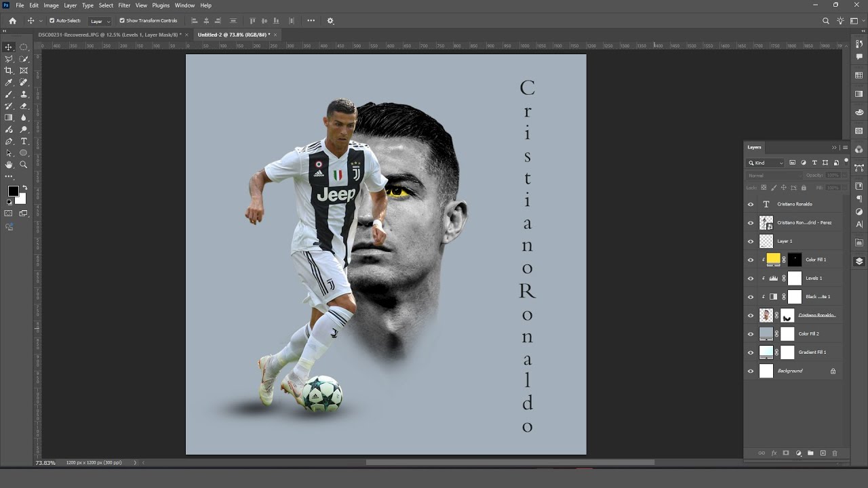Select the Ellipse shape tool
This screenshot has height=488, width=868.
24,152
